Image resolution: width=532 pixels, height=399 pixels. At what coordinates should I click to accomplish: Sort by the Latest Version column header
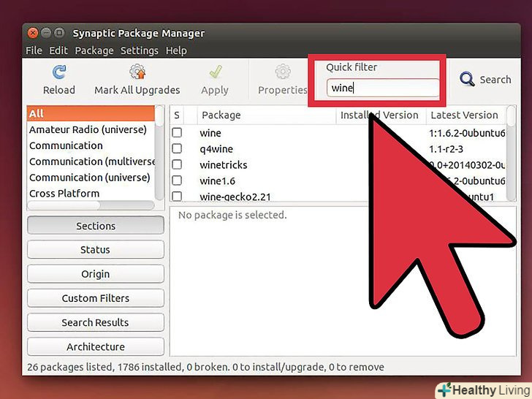tap(465, 115)
